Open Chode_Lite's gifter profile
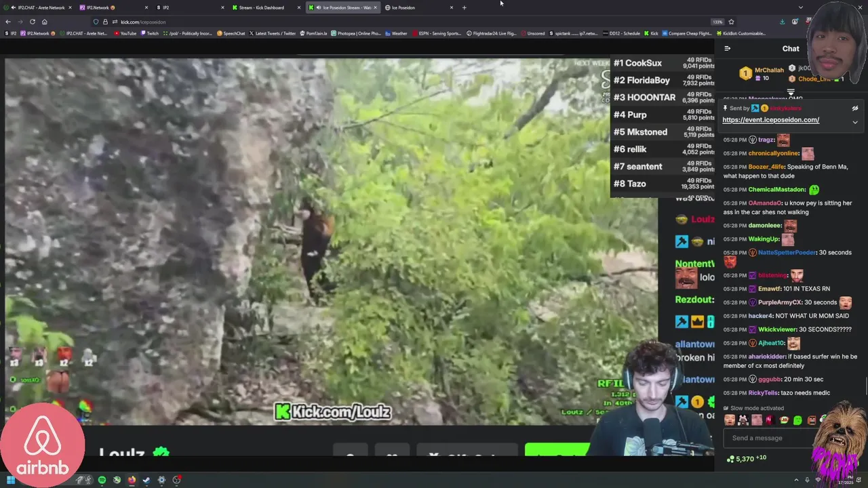This screenshot has width=868, height=488. [814, 79]
